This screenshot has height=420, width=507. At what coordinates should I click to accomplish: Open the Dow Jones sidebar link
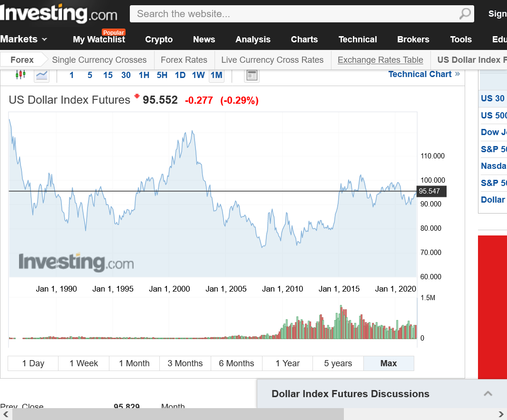pyautogui.click(x=494, y=132)
